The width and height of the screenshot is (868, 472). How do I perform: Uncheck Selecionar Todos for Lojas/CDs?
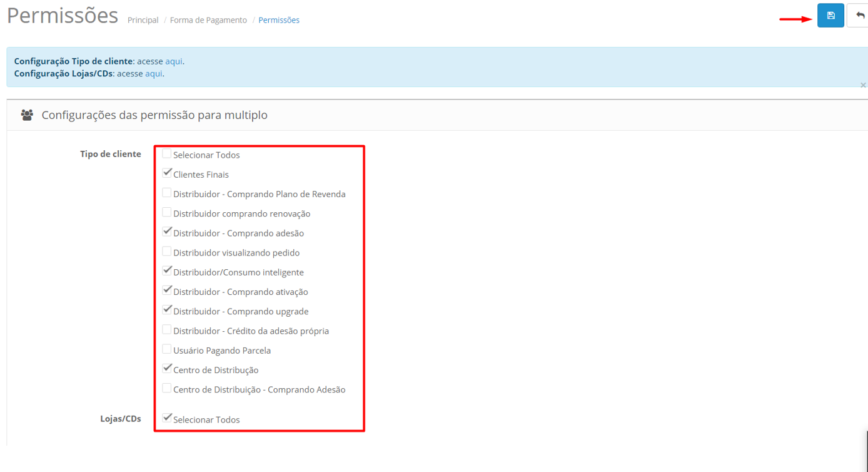tap(167, 418)
